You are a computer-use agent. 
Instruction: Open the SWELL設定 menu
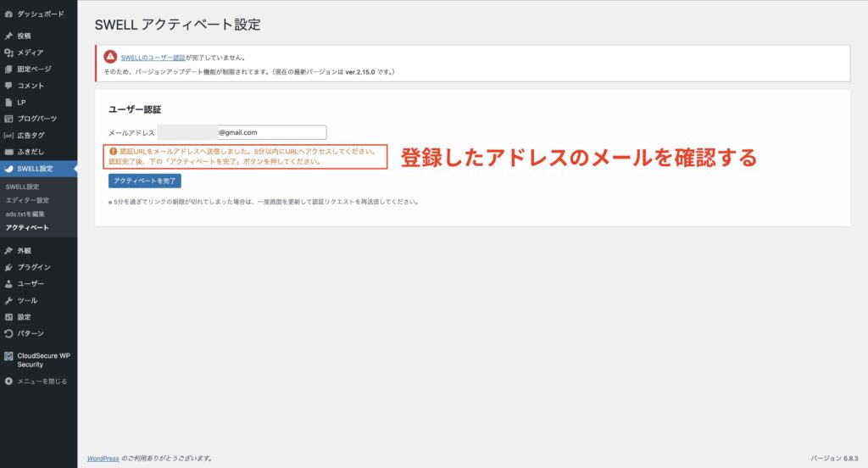[x=35, y=169]
